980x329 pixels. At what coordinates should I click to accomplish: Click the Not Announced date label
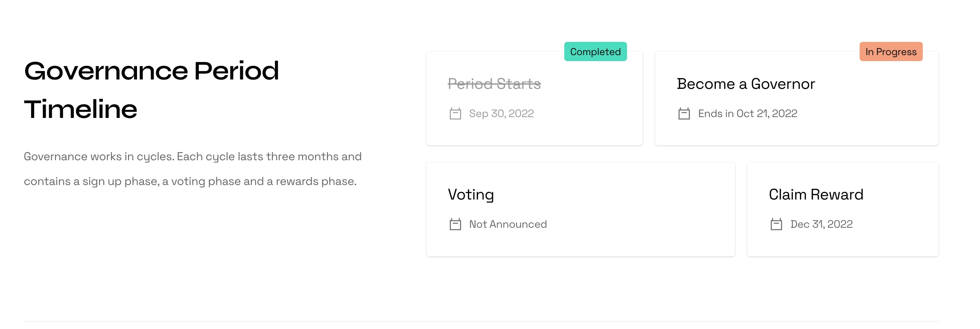pyautogui.click(x=508, y=224)
